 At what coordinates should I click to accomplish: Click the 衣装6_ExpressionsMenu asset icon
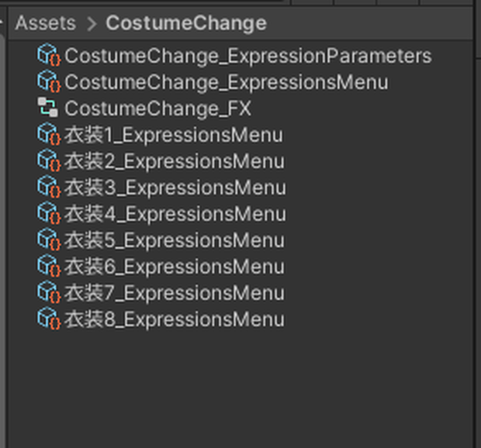(x=49, y=266)
